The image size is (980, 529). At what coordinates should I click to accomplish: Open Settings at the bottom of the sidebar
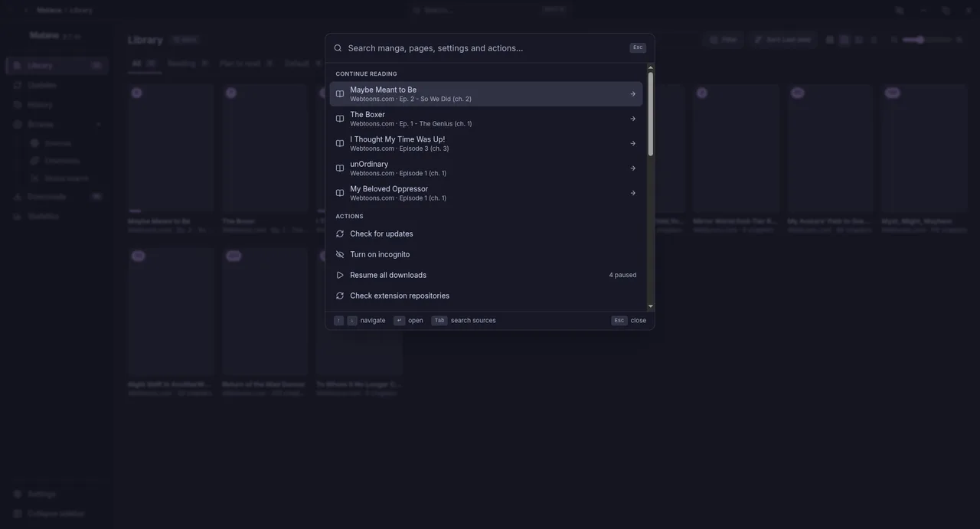click(x=57, y=495)
